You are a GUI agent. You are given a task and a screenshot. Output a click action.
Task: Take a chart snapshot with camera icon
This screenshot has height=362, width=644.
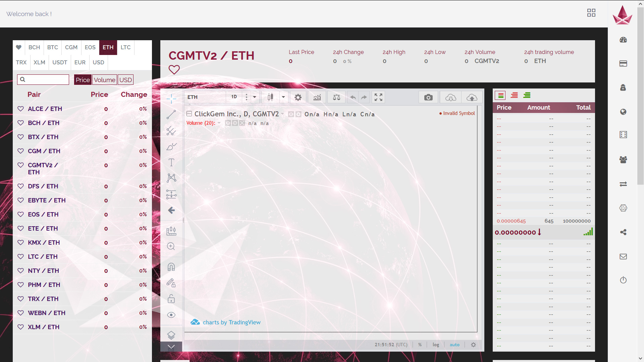428,98
